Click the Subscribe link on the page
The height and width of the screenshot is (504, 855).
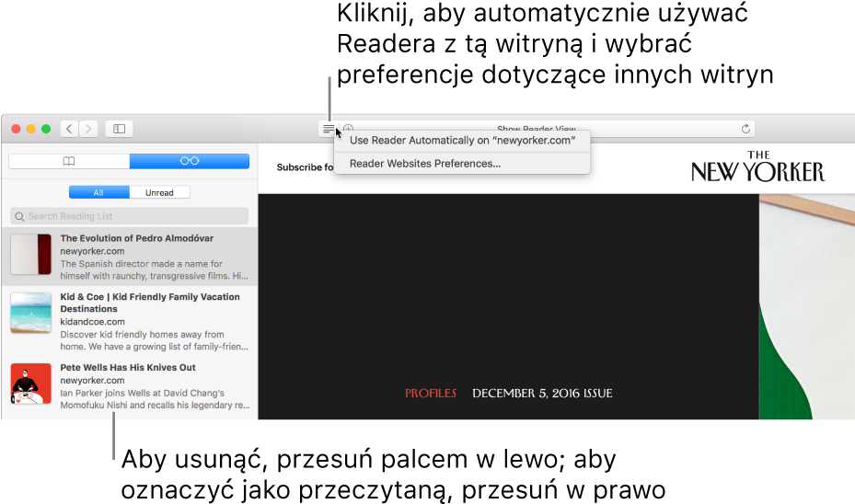coord(305,167)
